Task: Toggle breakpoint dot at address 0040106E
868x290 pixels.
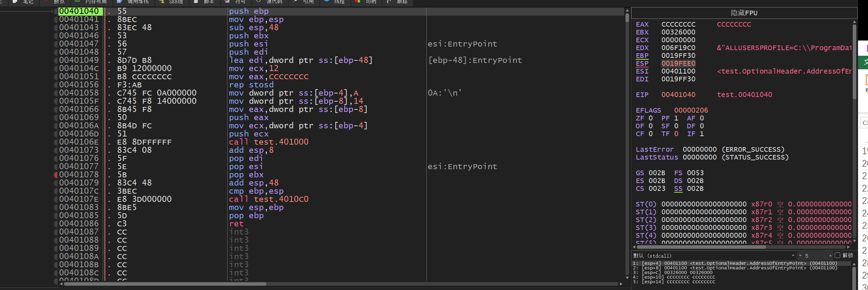Action: point(56,142)
